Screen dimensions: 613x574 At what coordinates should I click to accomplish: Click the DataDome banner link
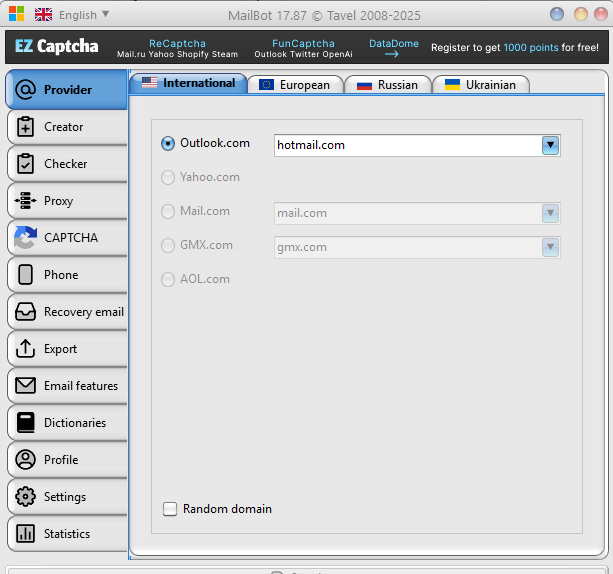coord(394,43)
